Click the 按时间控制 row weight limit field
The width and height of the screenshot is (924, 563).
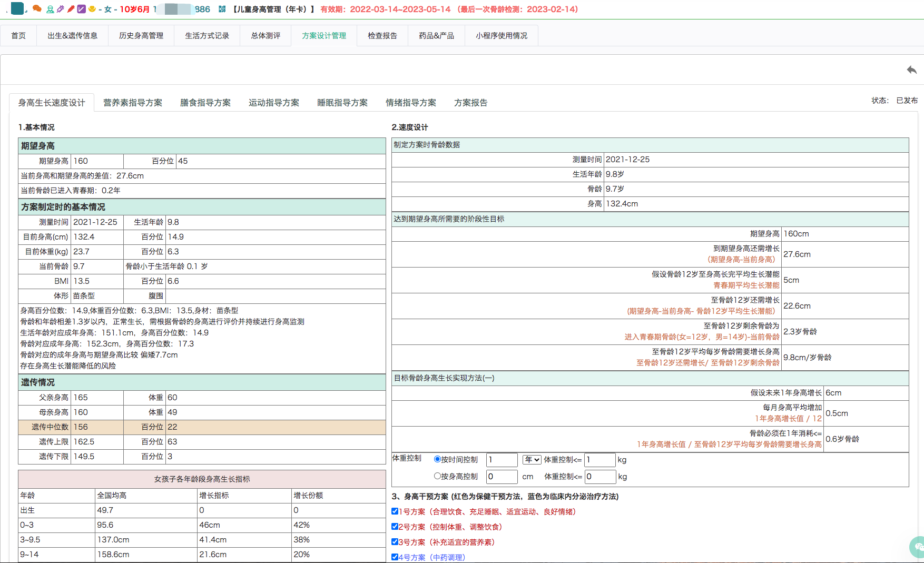click(x=600, y=460)
